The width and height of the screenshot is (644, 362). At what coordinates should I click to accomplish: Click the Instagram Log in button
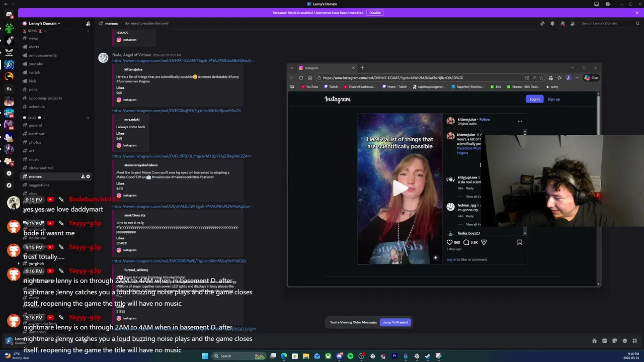pyautogui.click(x=534, y=99)
